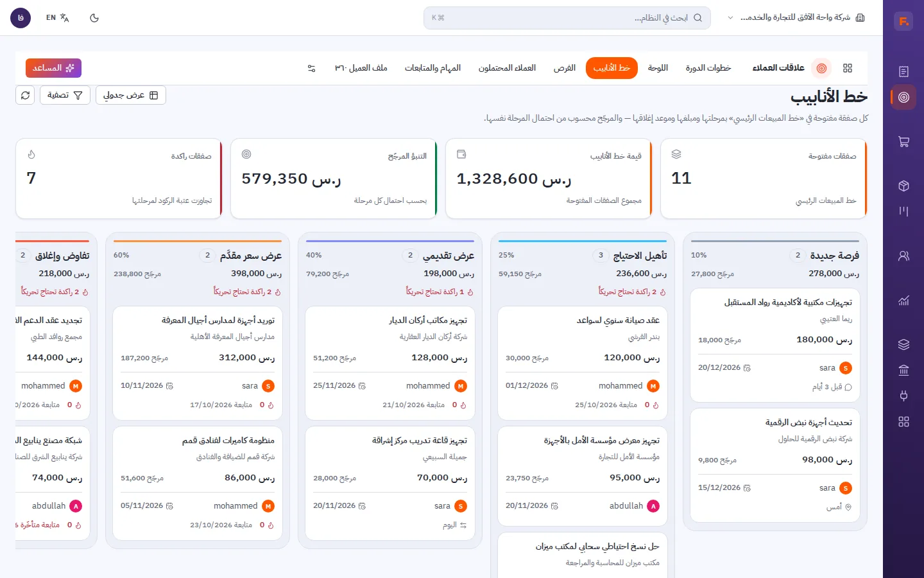Select the المهام والمتابعات tab
The width and height of the screenshot is (924, 578).
[432, 68]
